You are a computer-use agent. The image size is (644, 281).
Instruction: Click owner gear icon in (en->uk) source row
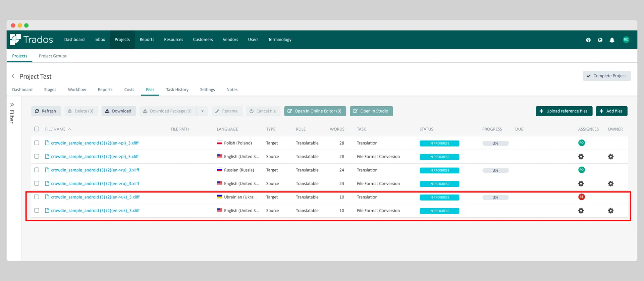point(611,211)
